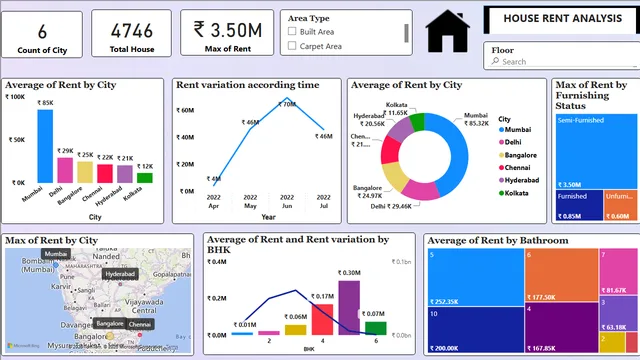
Task: Select the purple ₹0.30M BHK bar
Action: click(349, 308)
